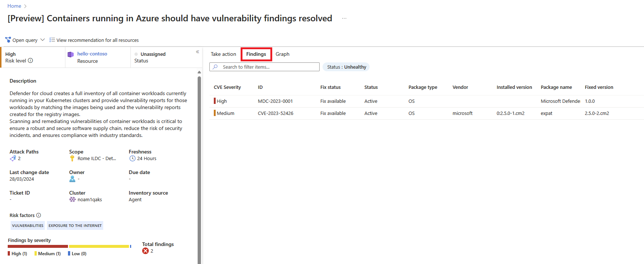Click the Open query icon
Screen dimensions: 644x264
pos(8,40)
